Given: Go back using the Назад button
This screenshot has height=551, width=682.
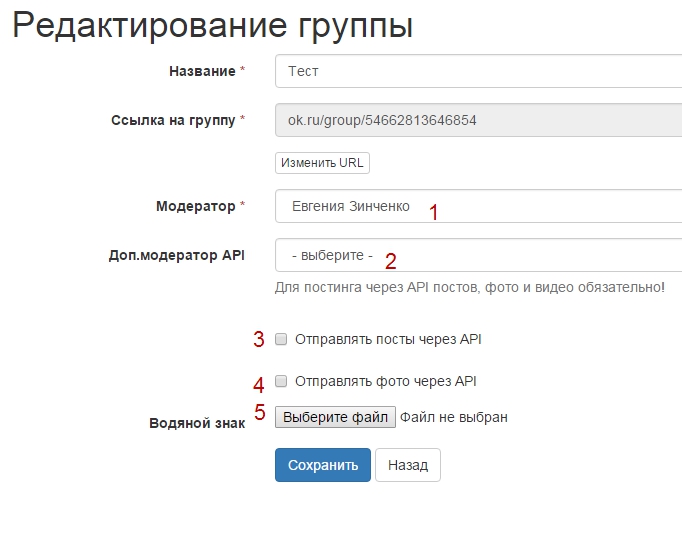Looking at the screenshot, I should (408, 465).
